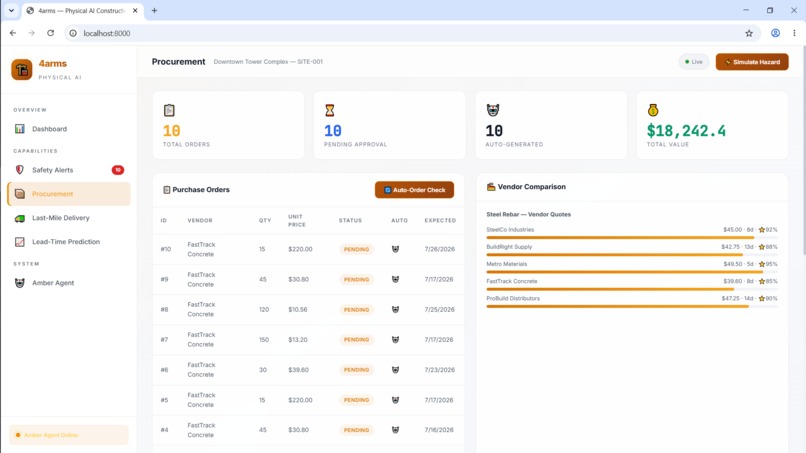Viewport: 806px width, 453px height.
Task: Click the $18,242.4 total value figure
Action: click(686, 131)
